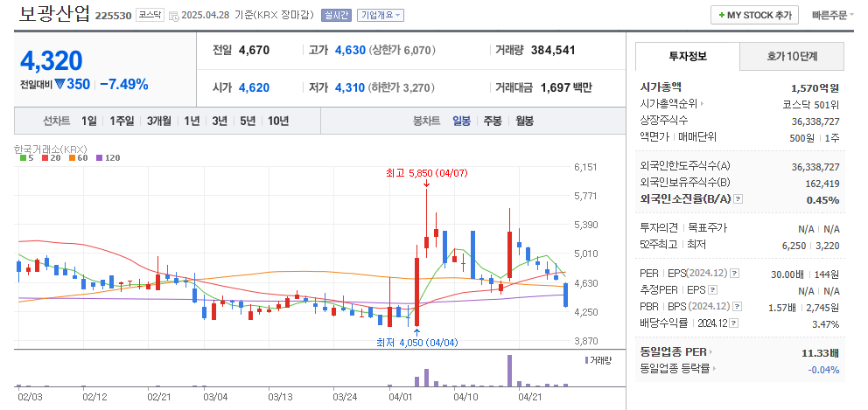The height and width of the screenshot is (410, 868).
Task: Expand the 시가총액순위 arrow link
Action: tap(702, 103)
